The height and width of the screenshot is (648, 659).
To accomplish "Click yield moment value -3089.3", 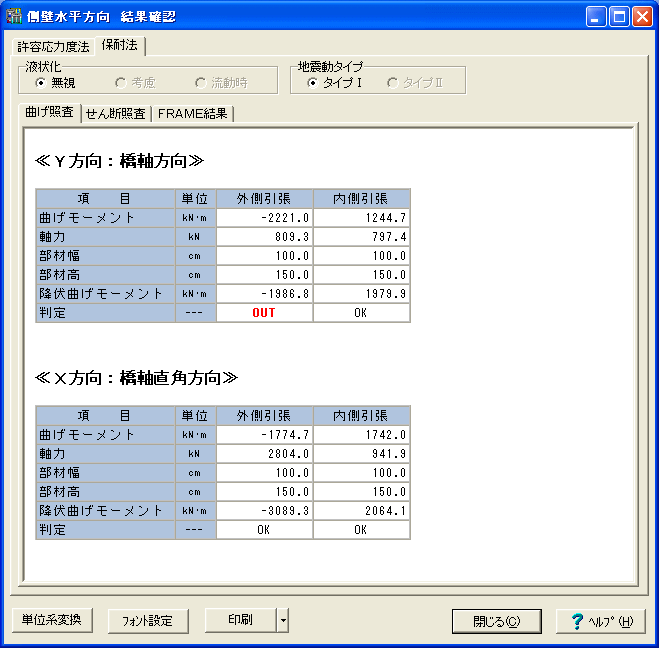I will [x=264, y=511].
